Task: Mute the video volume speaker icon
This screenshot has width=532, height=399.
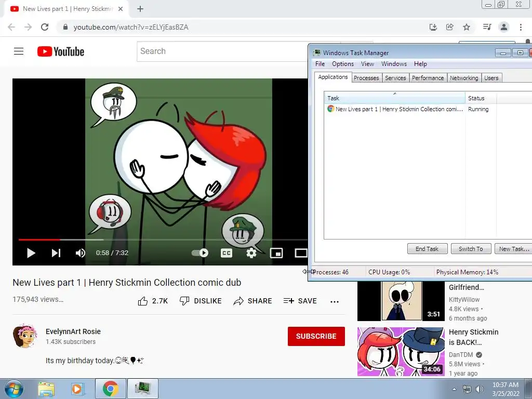Action: click(x=81, y=253)
